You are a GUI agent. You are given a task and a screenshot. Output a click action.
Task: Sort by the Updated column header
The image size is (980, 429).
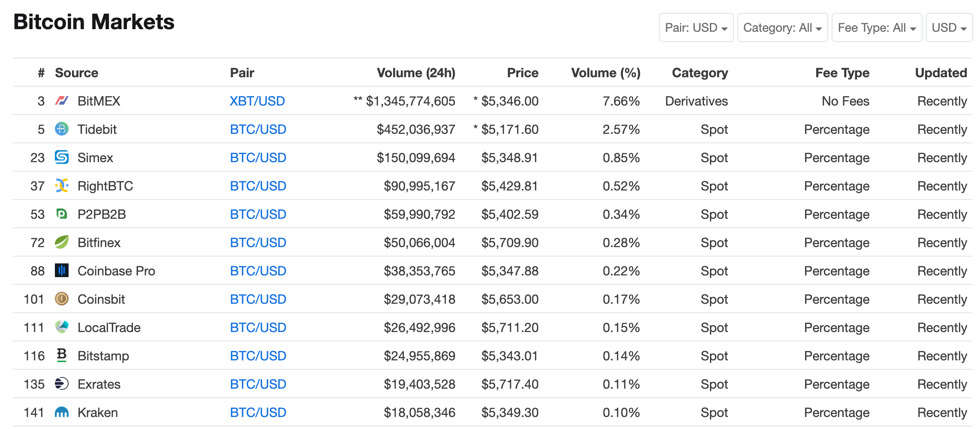pyautogui.click(x=941, y=73)
